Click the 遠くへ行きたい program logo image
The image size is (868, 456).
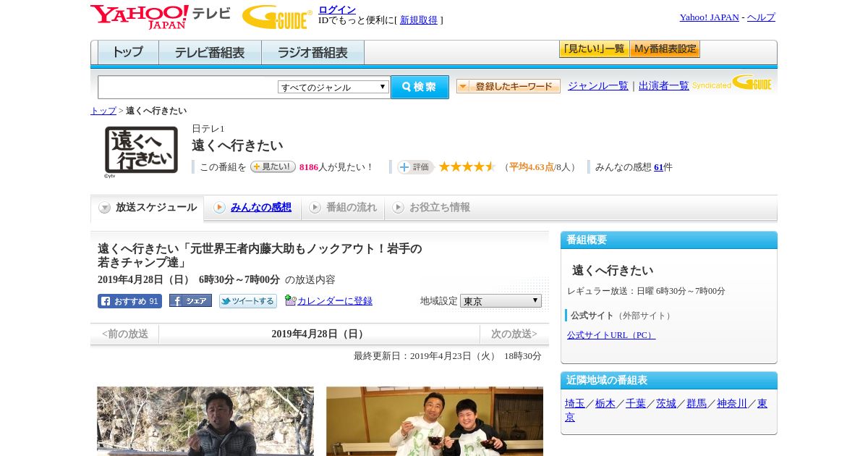click(141, 151)
